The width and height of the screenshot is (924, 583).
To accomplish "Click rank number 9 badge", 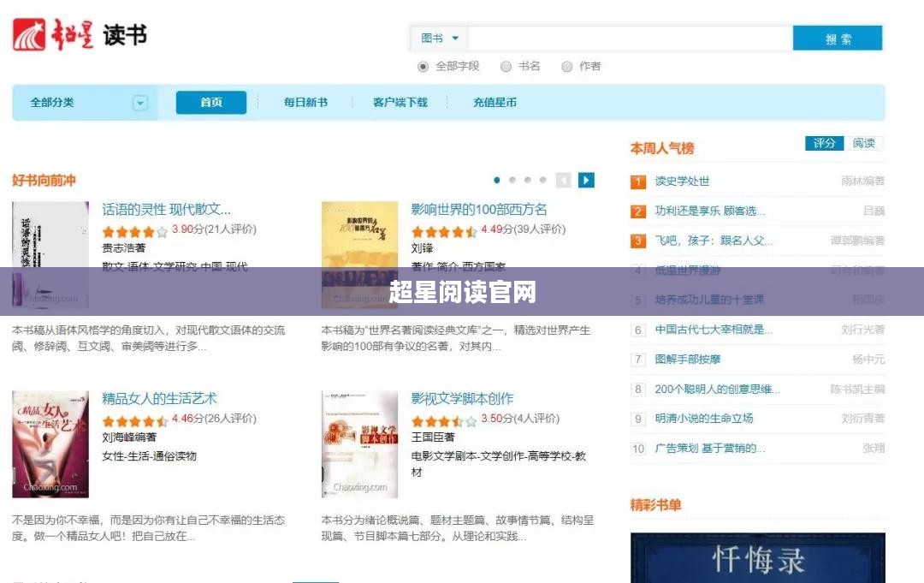I will click(x=638, y=419).
